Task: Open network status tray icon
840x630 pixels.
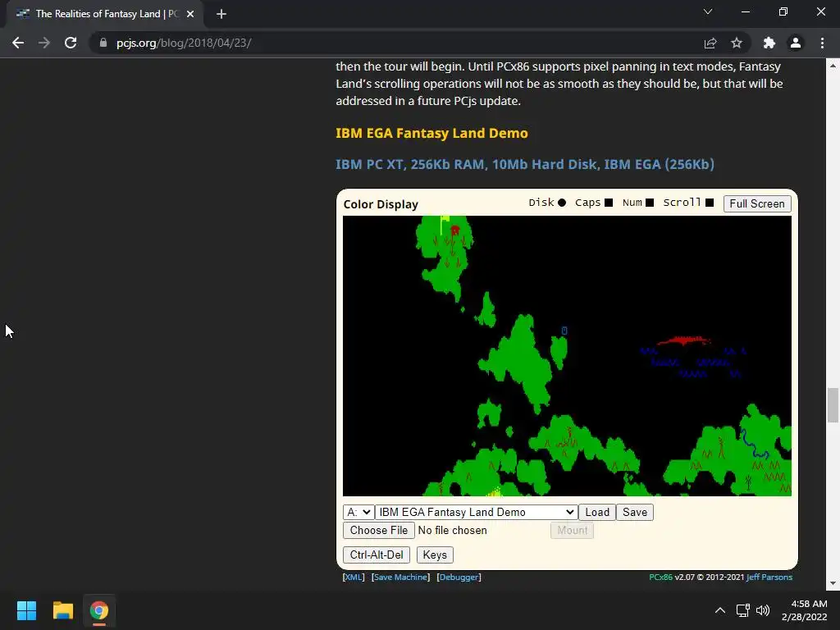Action: (x=742, y=610)
